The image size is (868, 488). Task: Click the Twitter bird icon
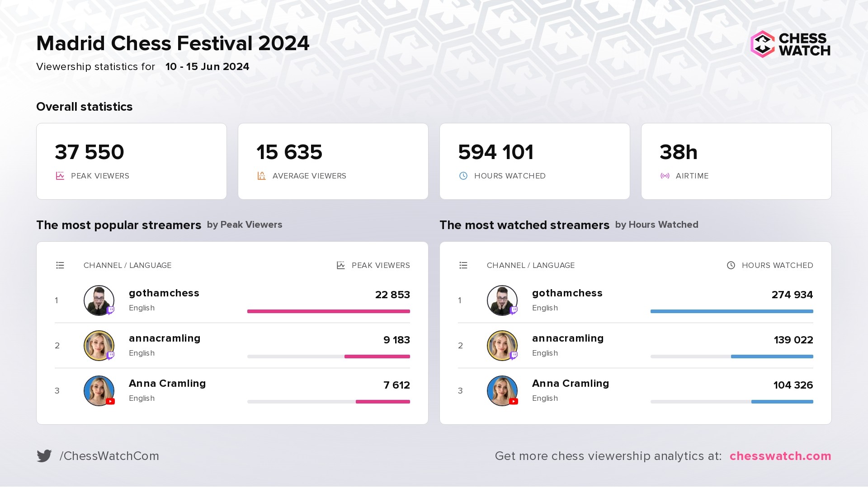click(x=44, y=456)
